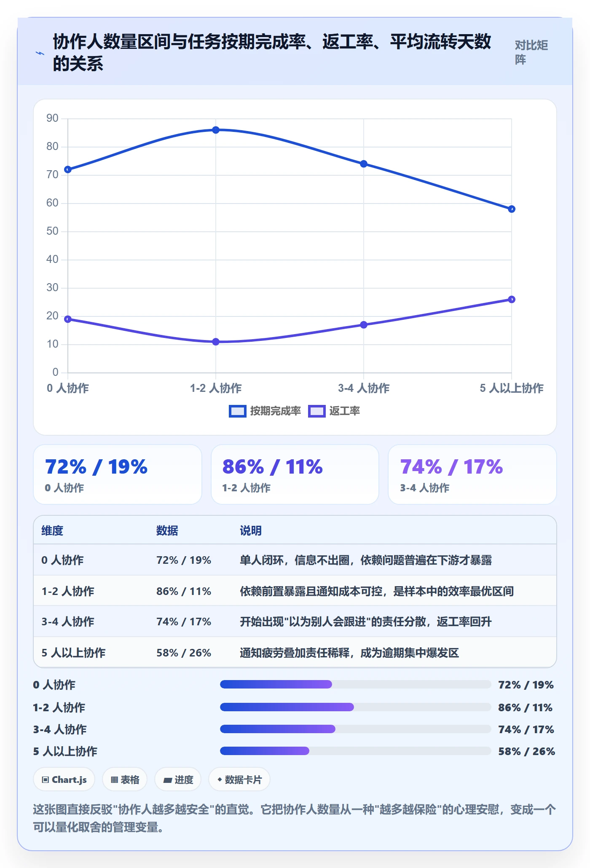Click 按期完成率 point at 0 人协作
The height and width of the screenshot is (868, 590).
[x=68, y=169]
